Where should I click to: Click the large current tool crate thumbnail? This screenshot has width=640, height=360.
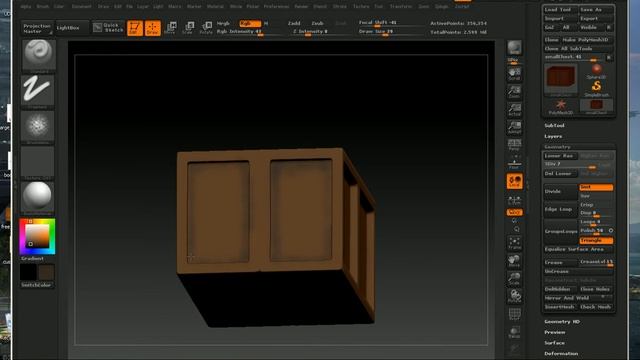point(561,80)
